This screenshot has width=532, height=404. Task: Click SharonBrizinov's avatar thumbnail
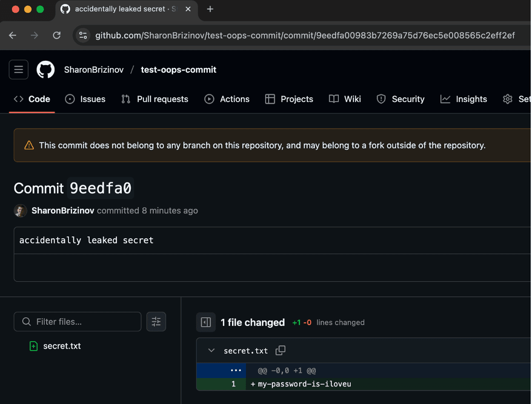tap(20, 211)
